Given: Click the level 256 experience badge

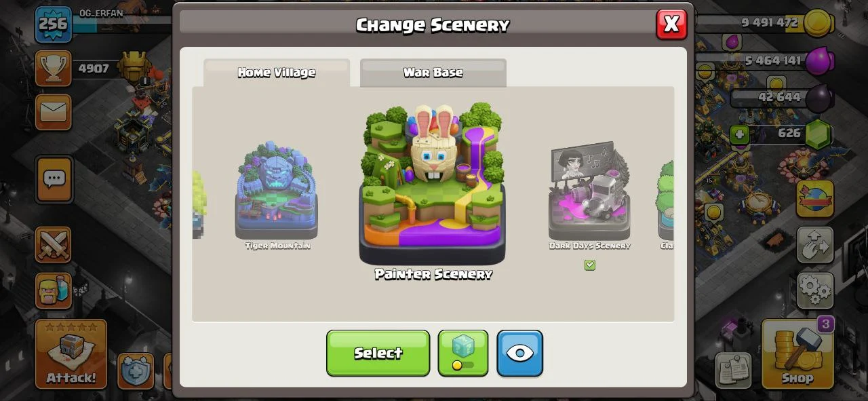Looking at the screenshot, I should click(x=54, y=24).
